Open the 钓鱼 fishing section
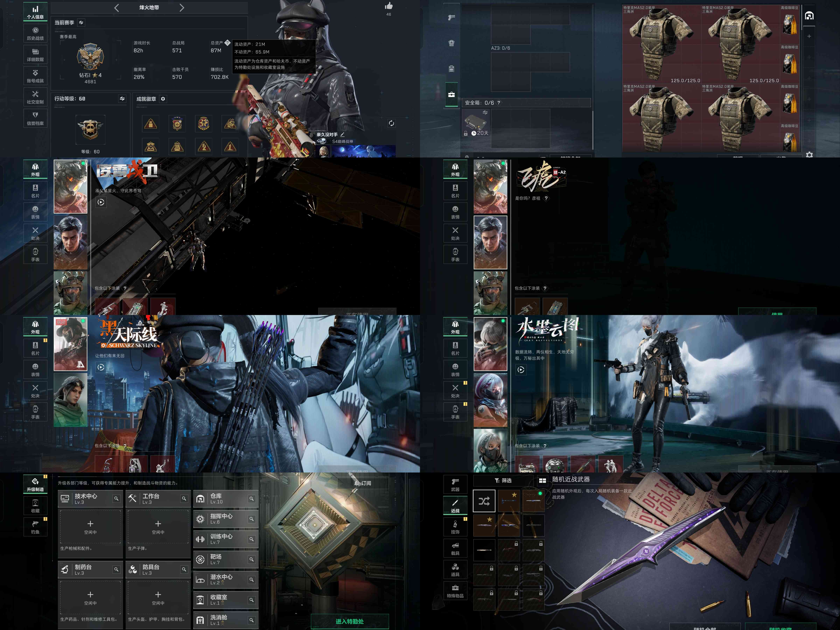 pos(35,527)
